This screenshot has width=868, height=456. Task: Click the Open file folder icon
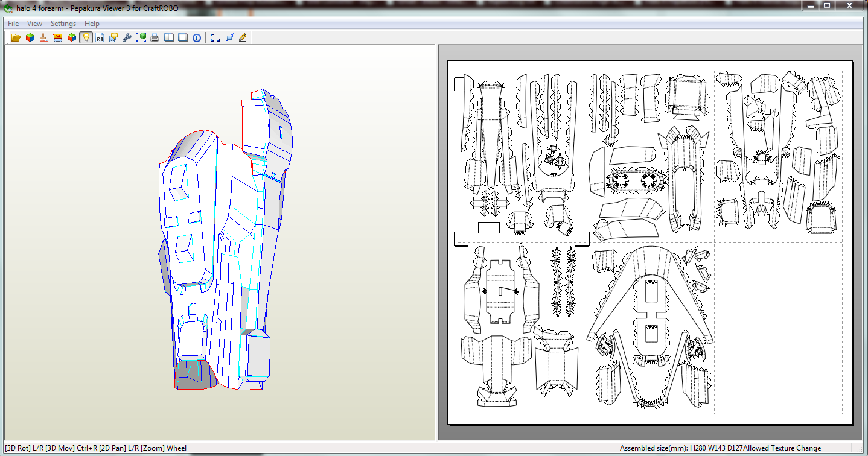[x=16, y=37]
